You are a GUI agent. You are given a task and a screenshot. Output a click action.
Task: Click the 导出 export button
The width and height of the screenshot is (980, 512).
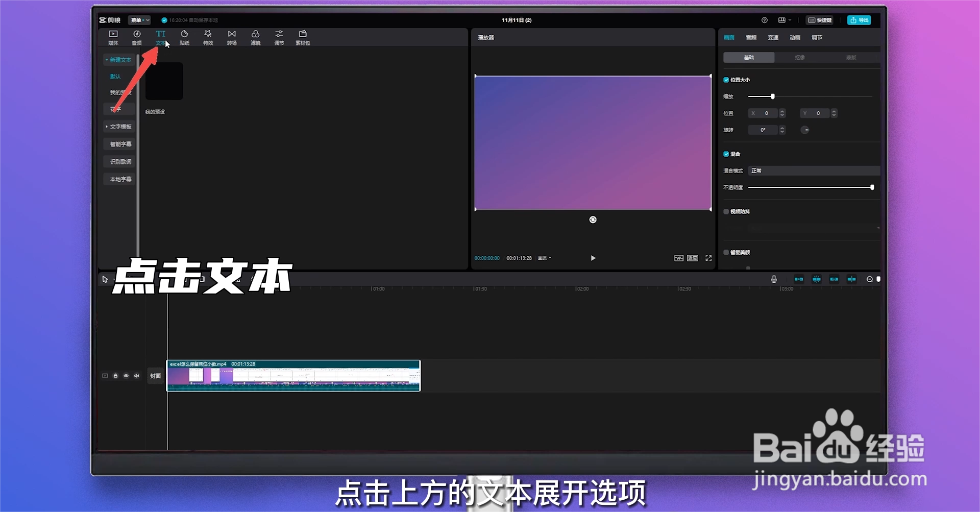pos(859,20)
